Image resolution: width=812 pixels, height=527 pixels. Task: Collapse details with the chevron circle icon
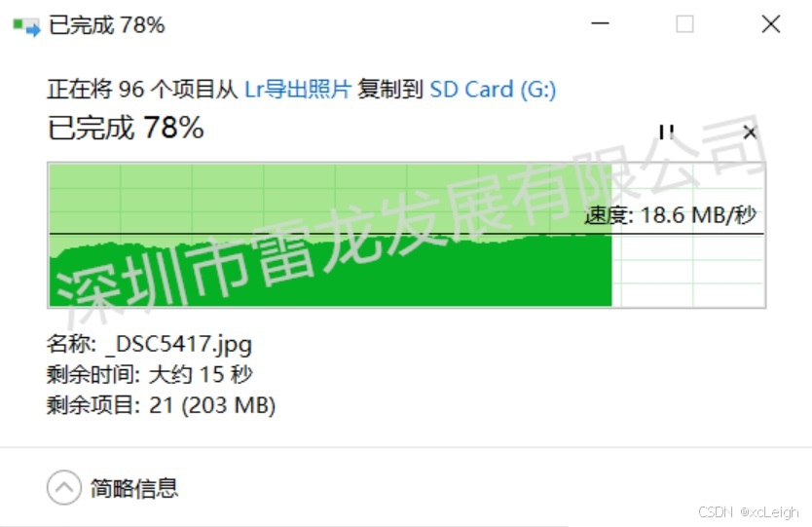pos(64,488)
